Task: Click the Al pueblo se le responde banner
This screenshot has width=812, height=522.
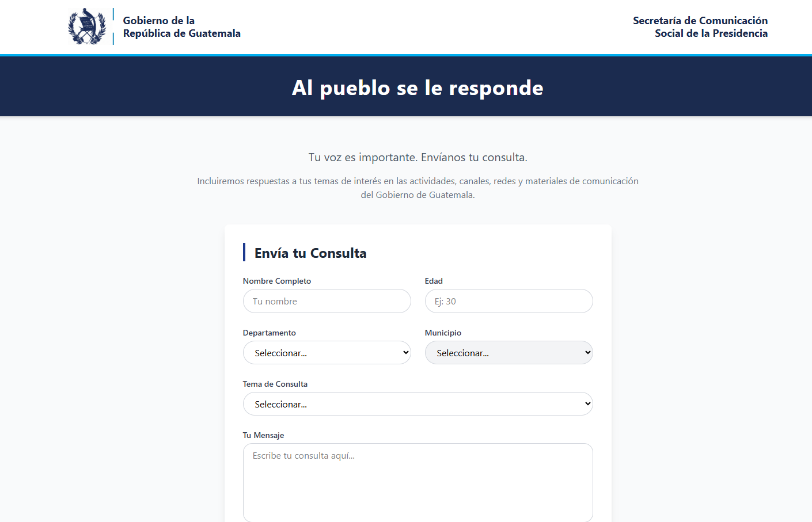Action: point(418,87)
